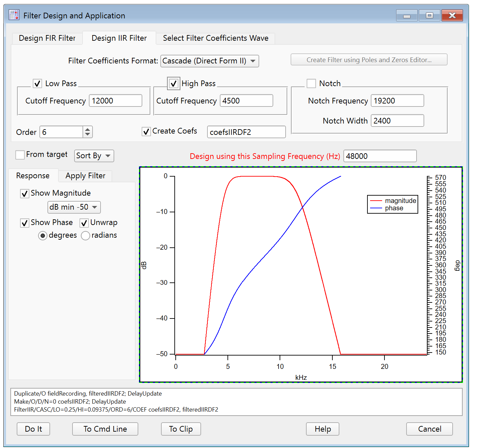Expand the Sort By dropdown
This screenshot has width=478, height=448.
click(94, 156)
